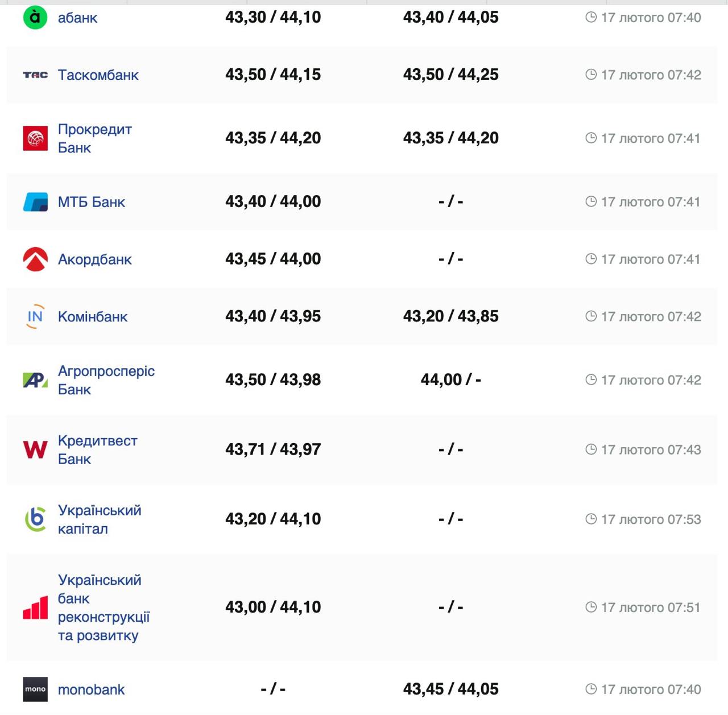Click the Кредитвест Банк red W logo
Image resolution: width=728 pixels, height=715 pixels.
[35, 449]
